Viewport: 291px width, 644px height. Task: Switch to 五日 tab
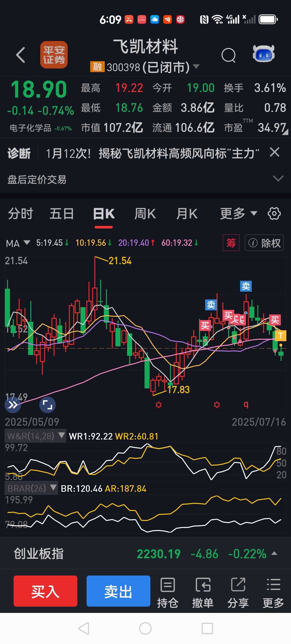click(62, 214)
